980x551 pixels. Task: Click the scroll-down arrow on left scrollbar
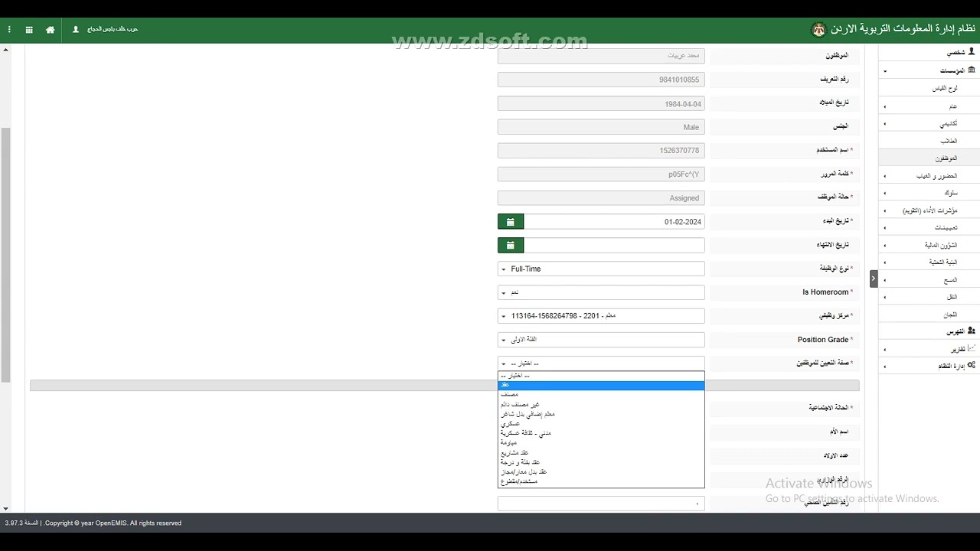pyautogui.click(x=6, y=508)
